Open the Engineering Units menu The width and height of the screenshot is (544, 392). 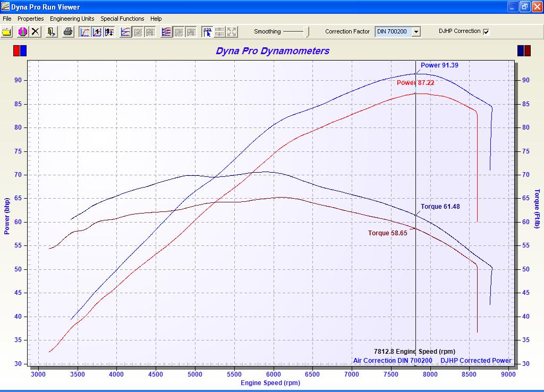point(72,19)
